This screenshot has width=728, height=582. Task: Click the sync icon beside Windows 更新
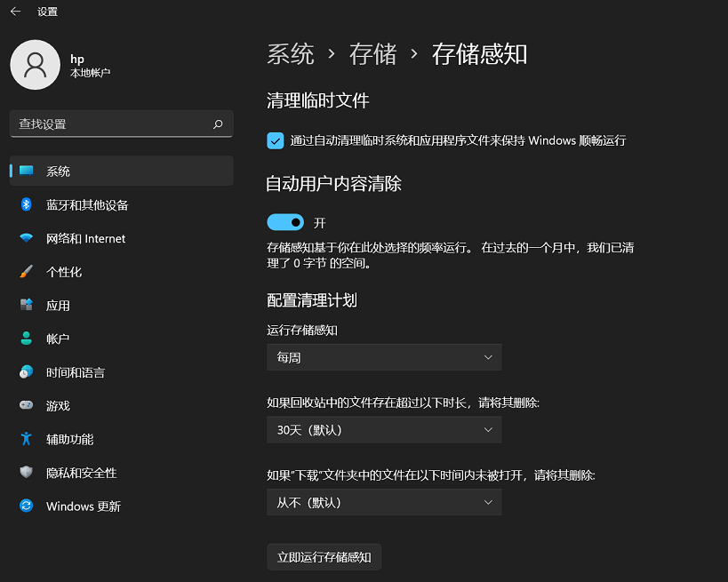click(x=27, y=506)
